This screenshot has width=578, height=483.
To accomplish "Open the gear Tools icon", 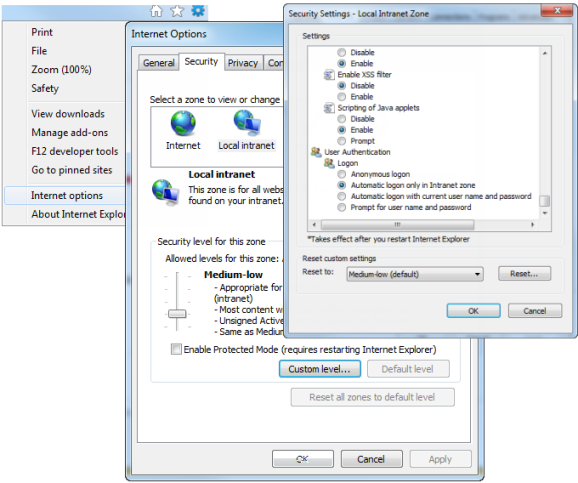I will point(198,11).
